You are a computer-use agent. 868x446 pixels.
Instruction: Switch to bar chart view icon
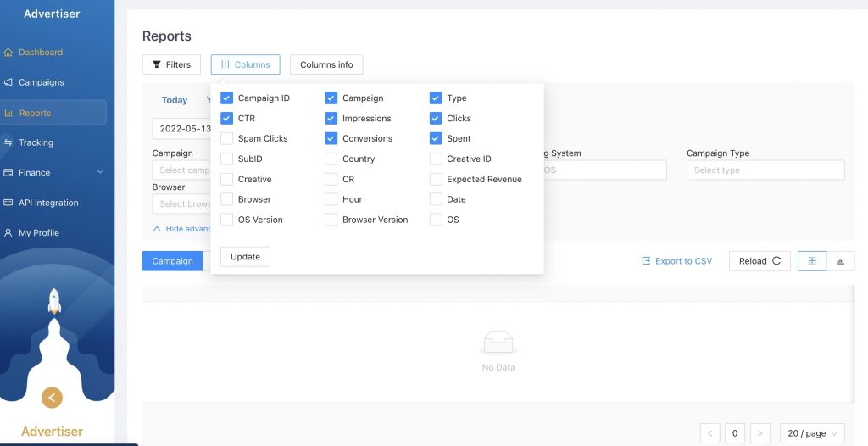[840, 261]
